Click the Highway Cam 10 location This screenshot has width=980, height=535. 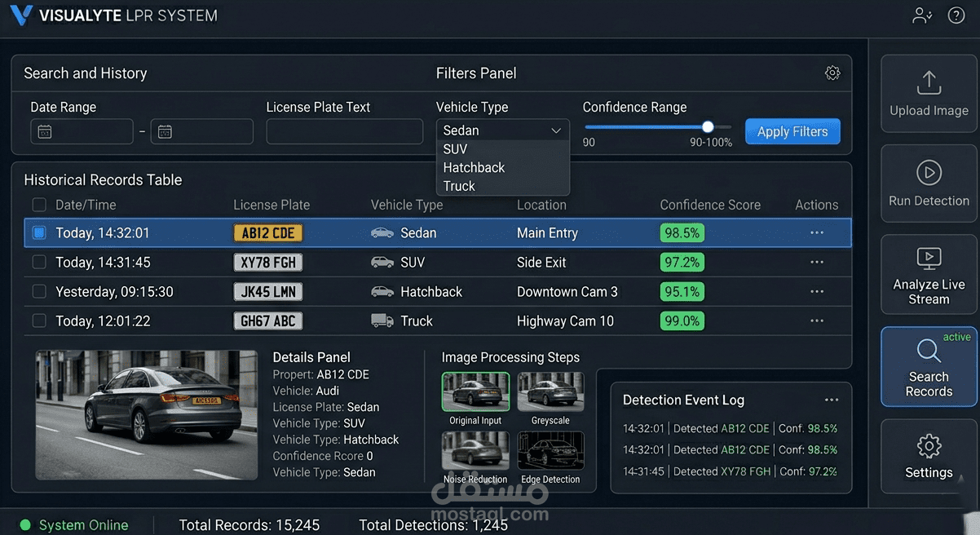click(x=565, y=321)
